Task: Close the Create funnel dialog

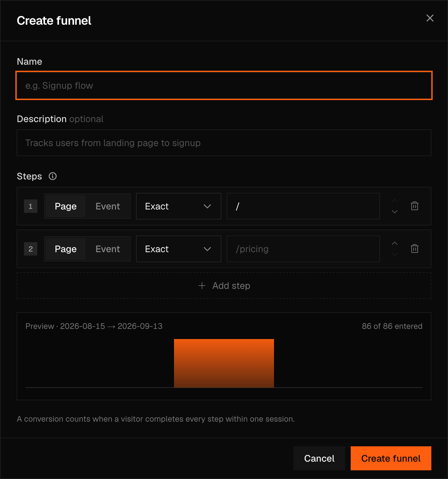Action: pos(430,18)
